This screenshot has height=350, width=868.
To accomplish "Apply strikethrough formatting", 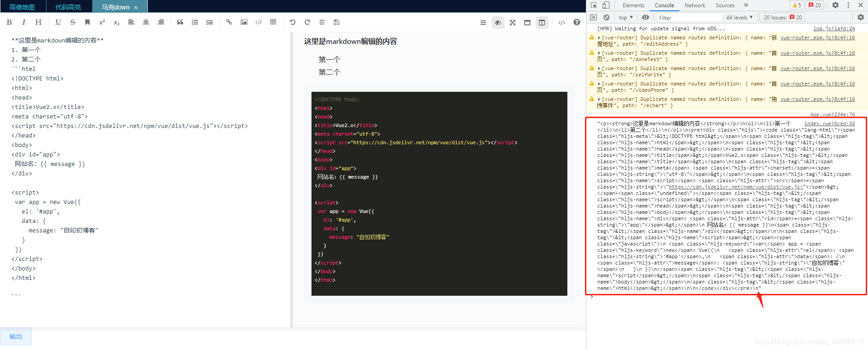I will [x=73, y=22].
